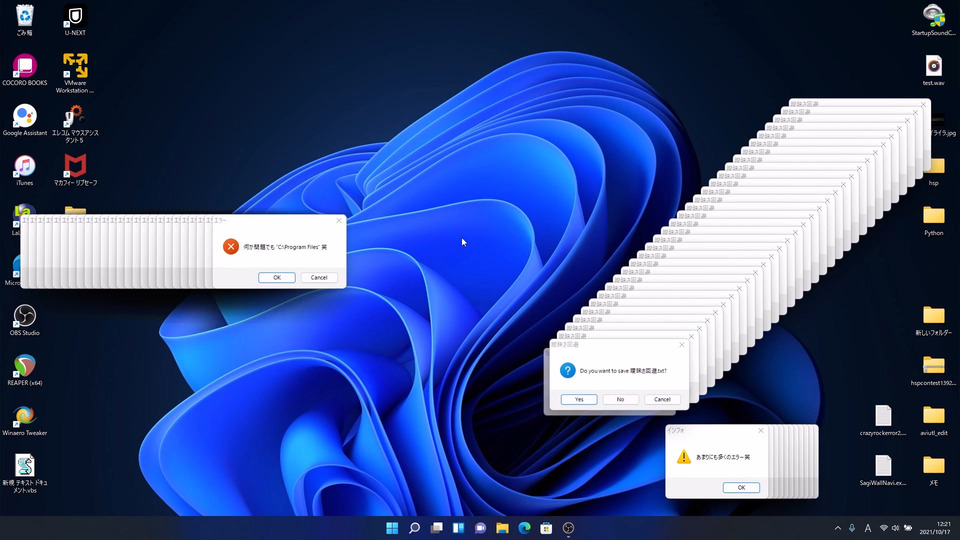Open File Explorer from the taskbar
The image size is (960, 540).
coord(502,528)
